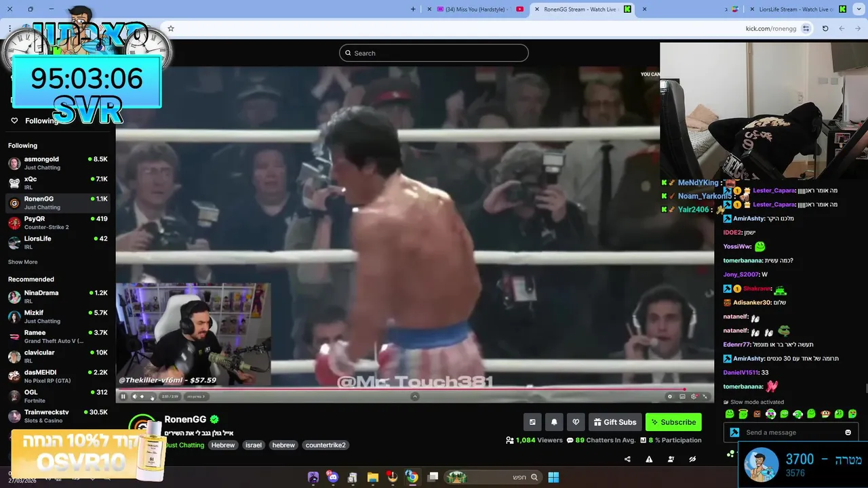
Task: Select the Hebrew tag chip
Action: click(223, 445)
